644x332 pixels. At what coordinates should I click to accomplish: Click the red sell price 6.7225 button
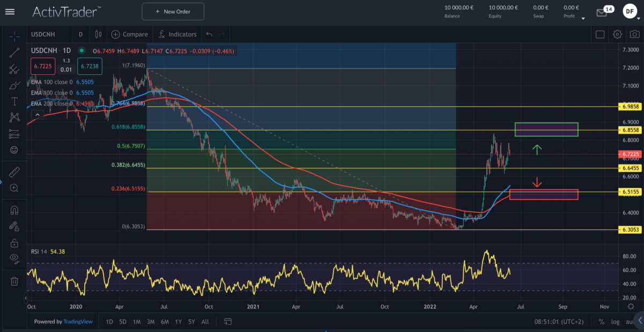point(43,66)
